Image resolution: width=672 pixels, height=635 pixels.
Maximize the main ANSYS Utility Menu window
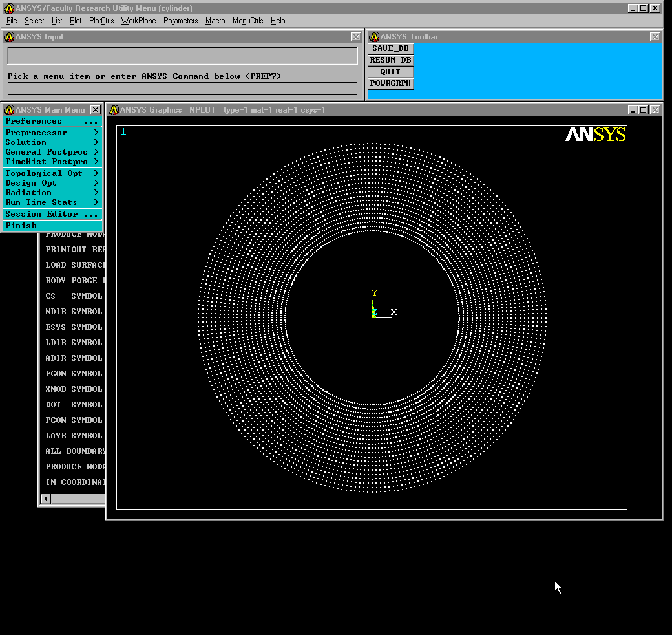coord(644,8)
